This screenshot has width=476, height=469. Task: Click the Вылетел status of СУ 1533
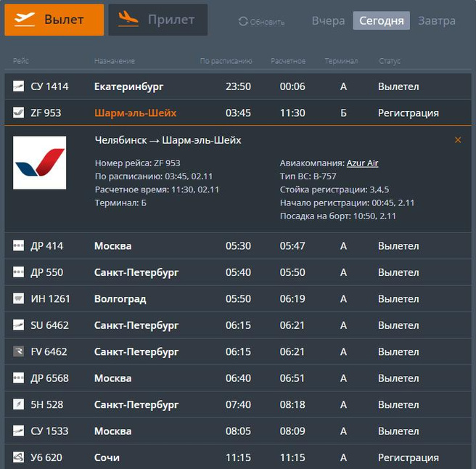point(398,431)
